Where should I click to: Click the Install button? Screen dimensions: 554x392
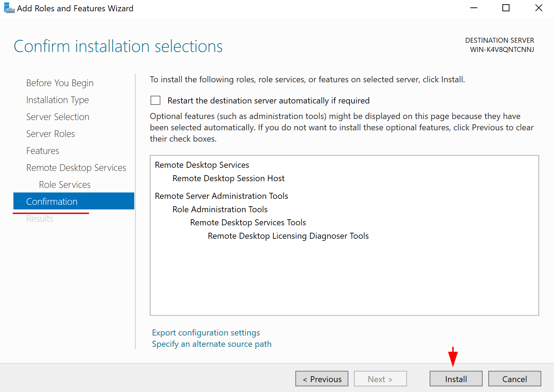coord(456,379)
